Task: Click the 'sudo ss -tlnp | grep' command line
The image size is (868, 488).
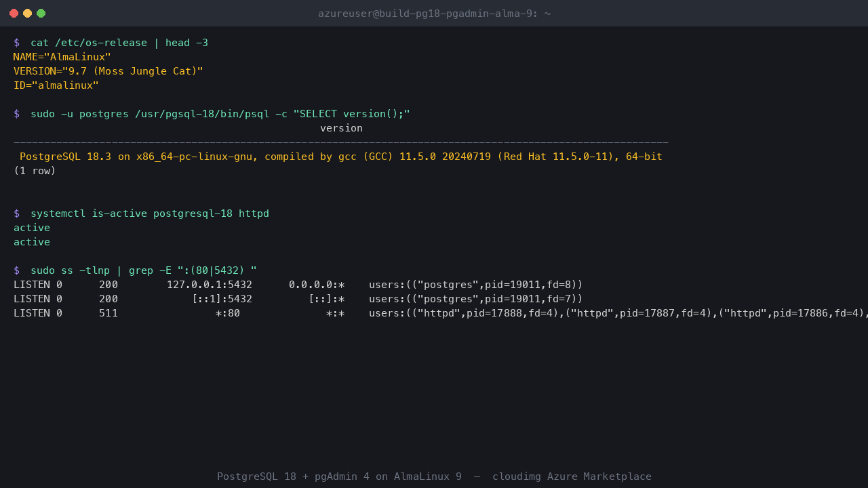Action: click(144, 270)
